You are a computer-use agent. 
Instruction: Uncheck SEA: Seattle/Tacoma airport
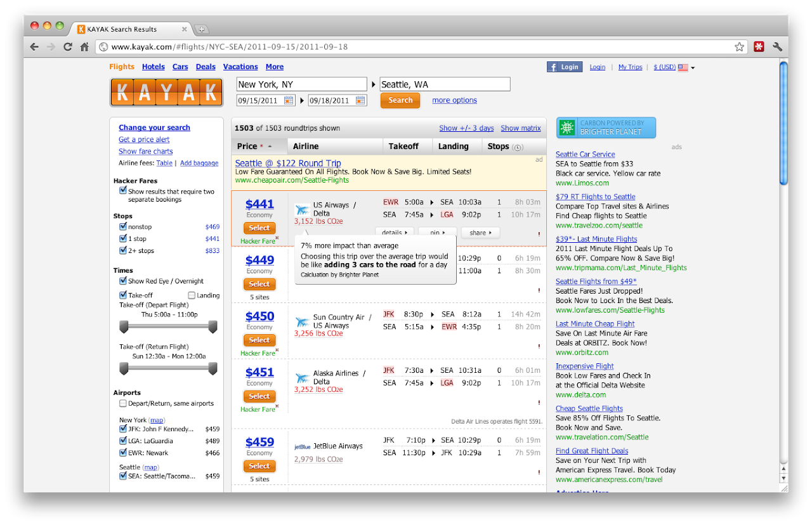(x=123, y=476)
